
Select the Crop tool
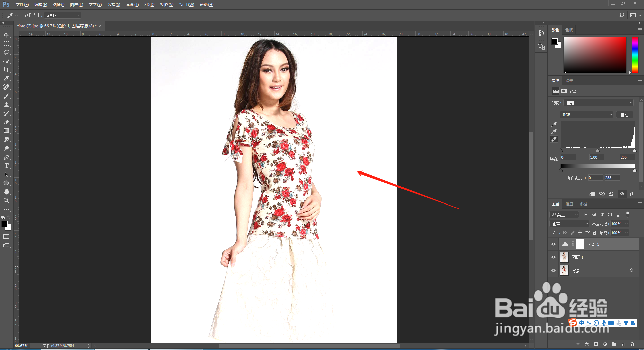point(6,70)
